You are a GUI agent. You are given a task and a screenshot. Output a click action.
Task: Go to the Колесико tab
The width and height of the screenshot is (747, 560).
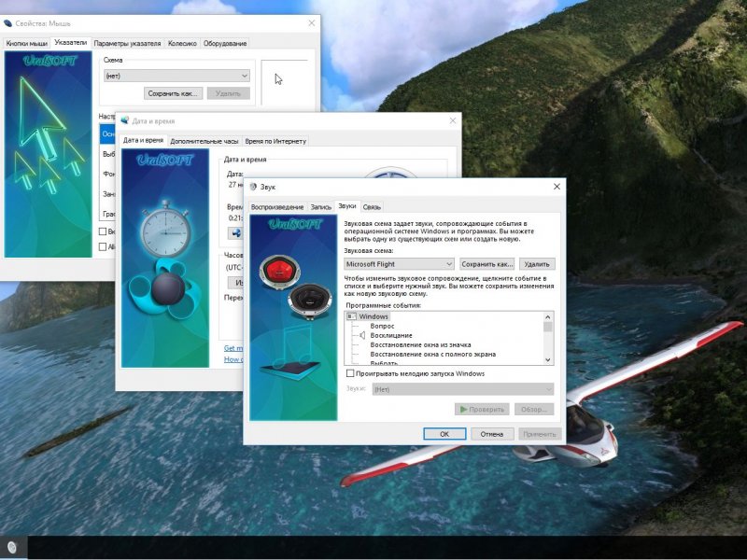coord(182,43)
